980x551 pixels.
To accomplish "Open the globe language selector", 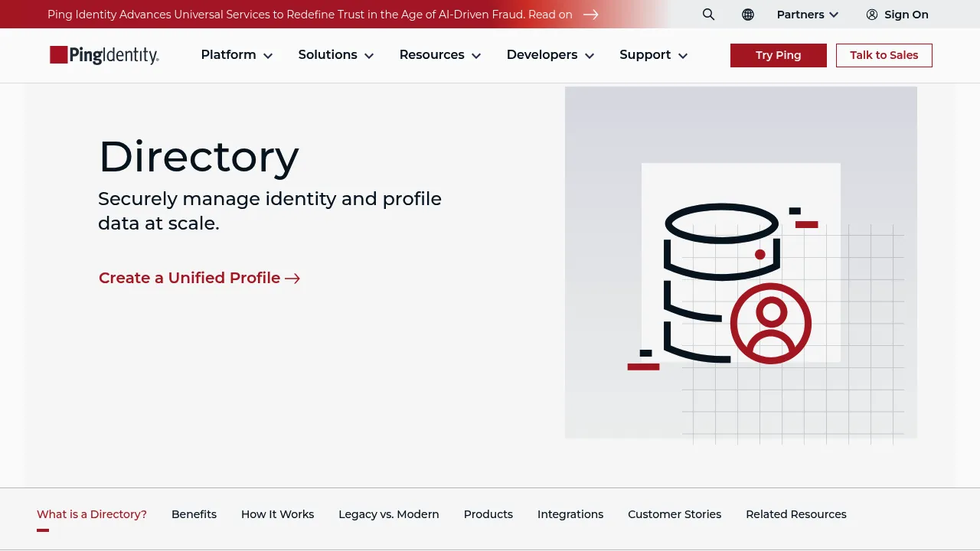I will pyautogui.click(x=748, y=15).
